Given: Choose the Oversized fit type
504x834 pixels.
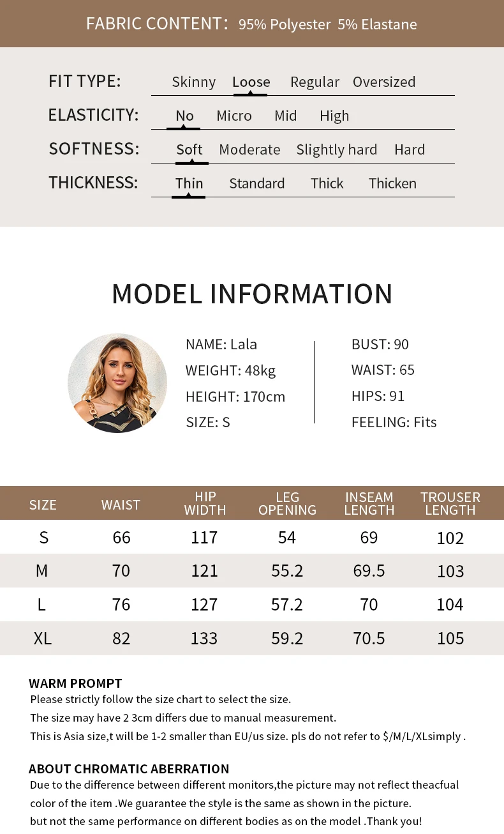Looking at the screenshot, I should [384, 82].
